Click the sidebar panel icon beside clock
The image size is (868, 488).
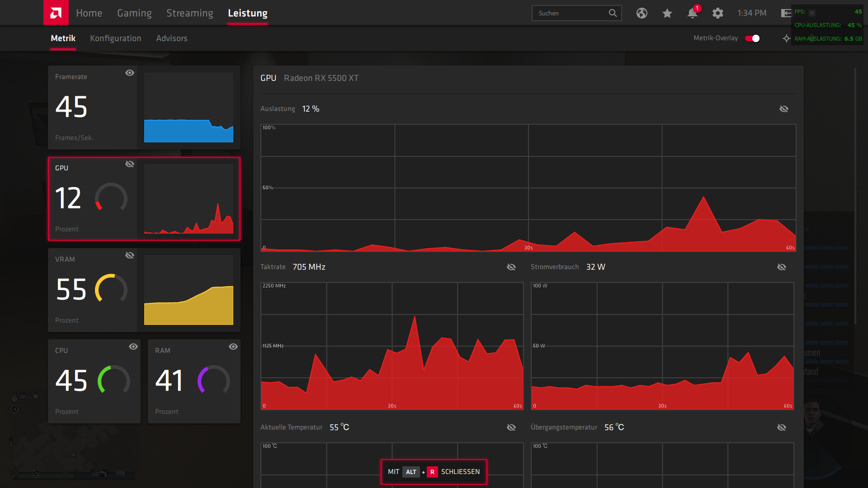pos(786,13)
